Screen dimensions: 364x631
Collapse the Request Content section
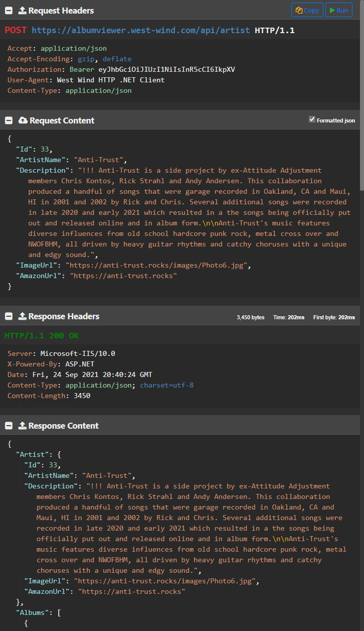pos(9,120)
